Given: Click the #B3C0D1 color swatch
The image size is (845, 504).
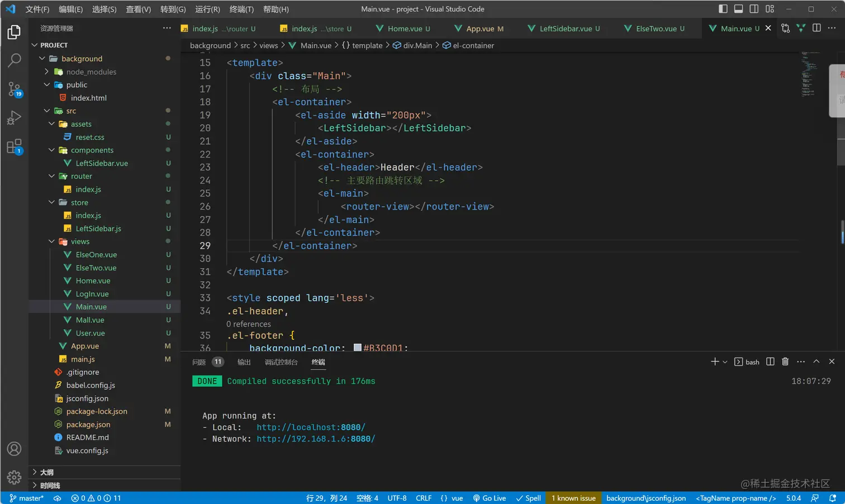Looking at the screenshot, I should (358, 348).
